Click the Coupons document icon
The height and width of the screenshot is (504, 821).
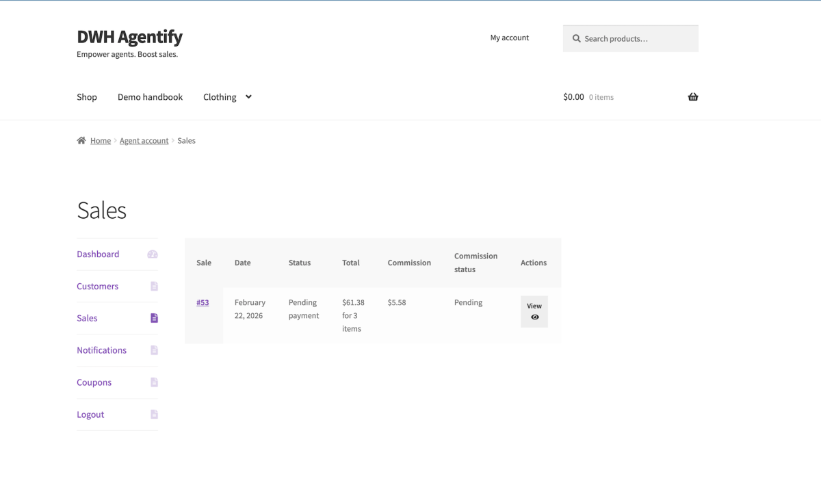coord(154,382)
